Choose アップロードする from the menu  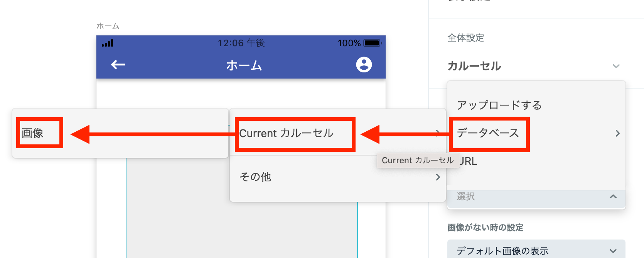499,105
